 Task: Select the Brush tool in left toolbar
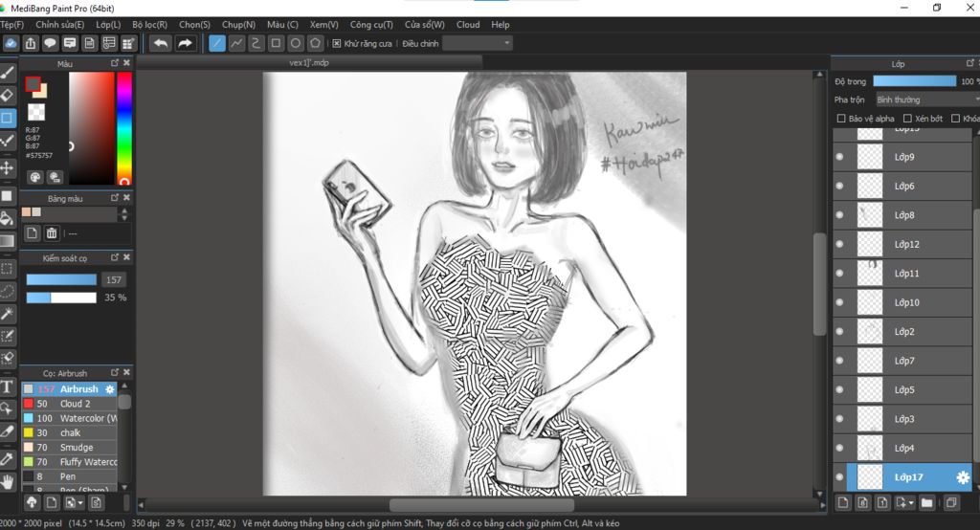(7, 73)
